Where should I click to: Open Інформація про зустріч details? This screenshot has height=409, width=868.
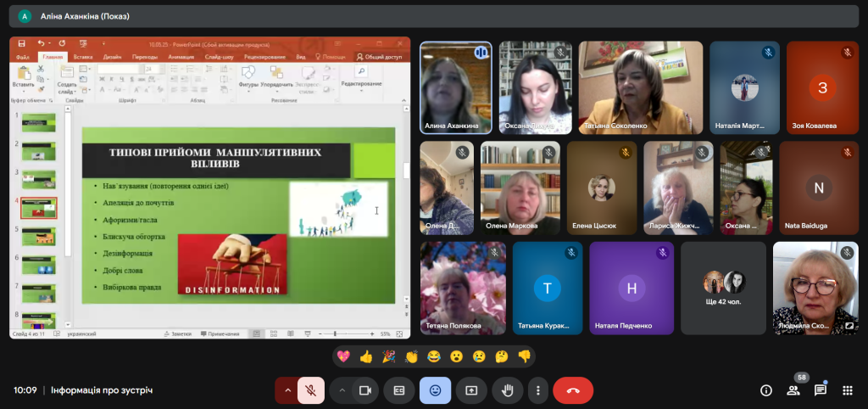coord(102,390)
